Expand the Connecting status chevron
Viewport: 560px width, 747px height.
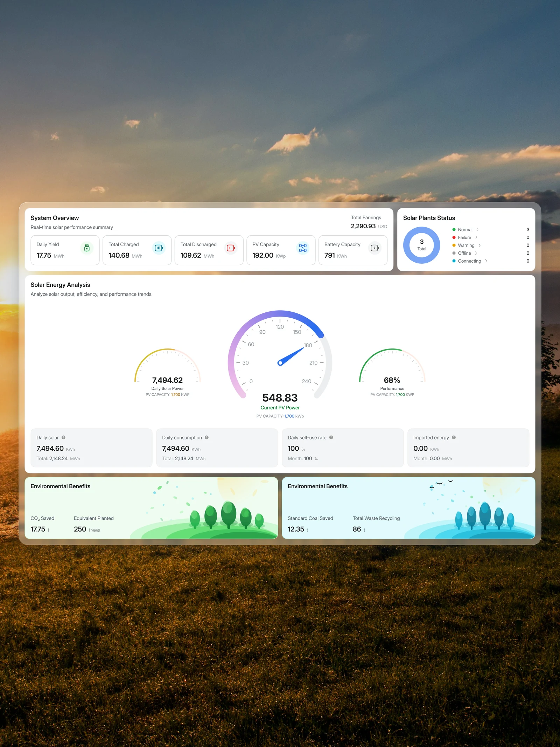486,261
